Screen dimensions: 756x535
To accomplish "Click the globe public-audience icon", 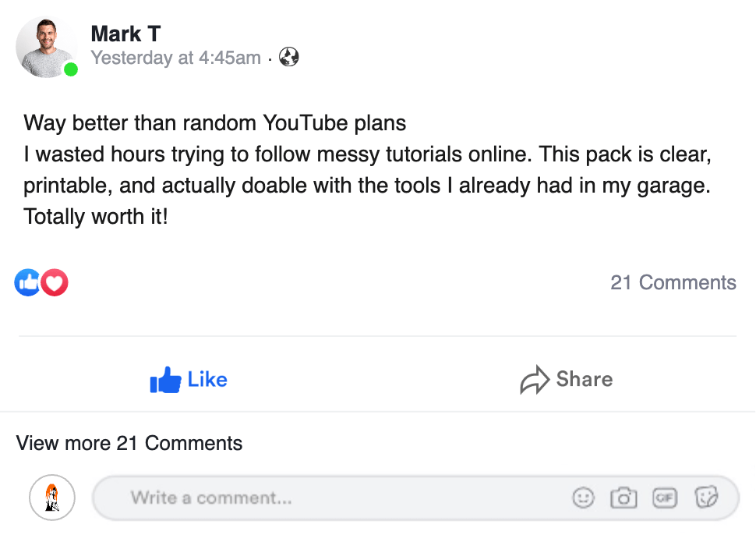I will pyautogui.click(x=289, y=57).
